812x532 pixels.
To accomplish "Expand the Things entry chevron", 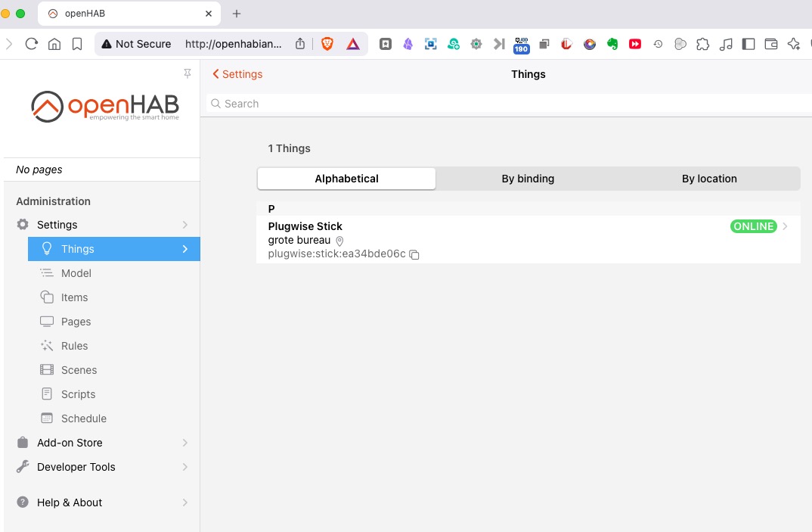I will coord(185,249).
